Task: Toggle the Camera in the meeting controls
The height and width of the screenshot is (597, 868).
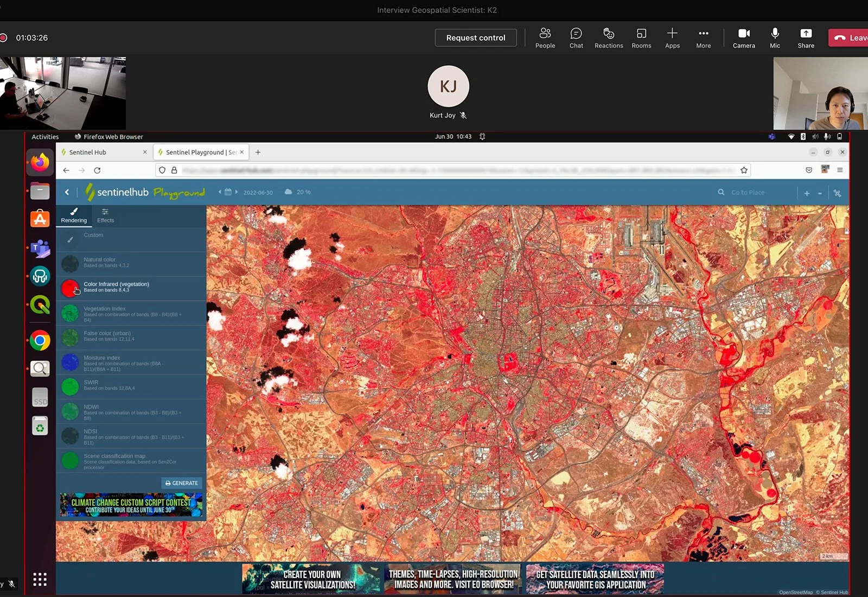Action: tap(744, 37)
